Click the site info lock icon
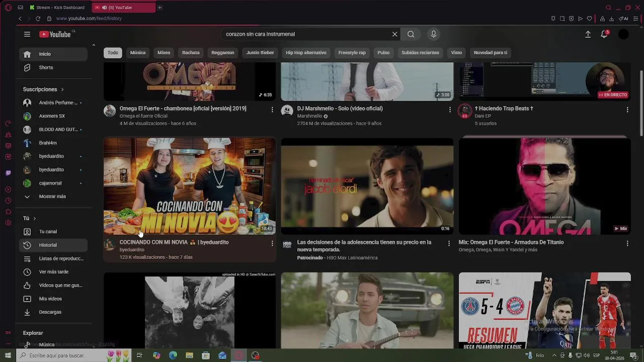The image size is (644, 362). (49, 19)
